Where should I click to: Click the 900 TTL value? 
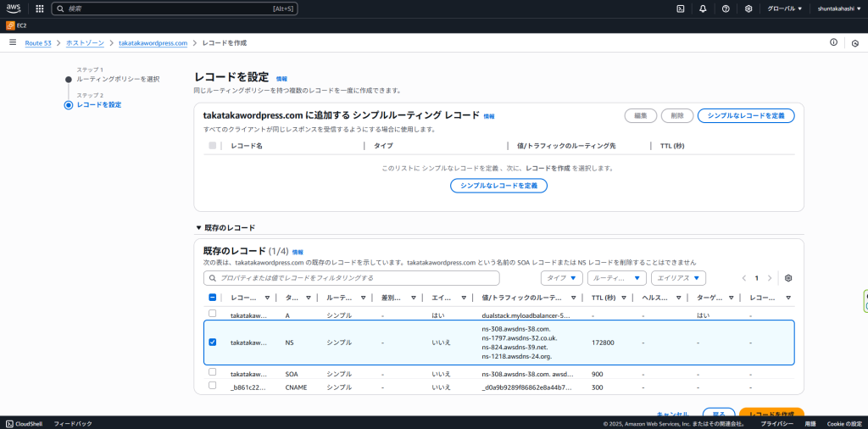[596, 374]
